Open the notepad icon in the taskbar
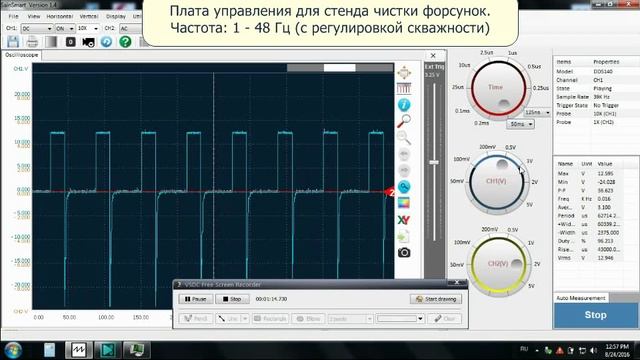Viewport: 640px width, 360px height. pyautogui.click(x=49, y=350)
